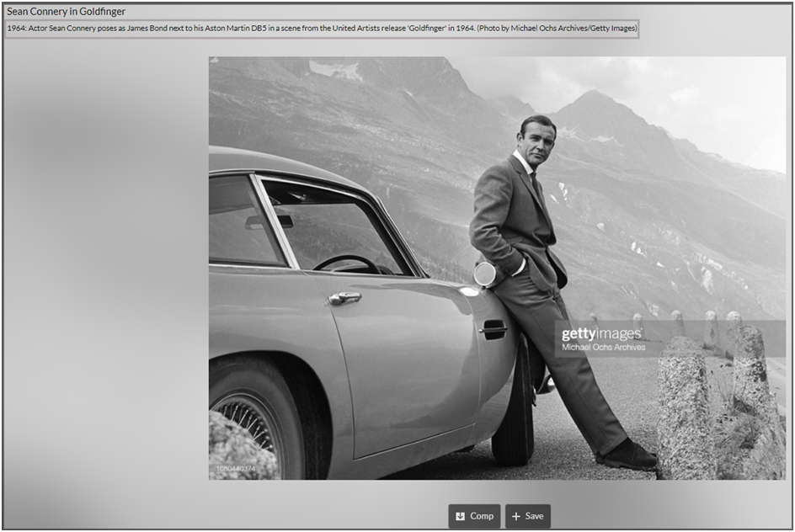Click the plus icon in Save button
The image size is (795, 532).
(x=516, y=516)
